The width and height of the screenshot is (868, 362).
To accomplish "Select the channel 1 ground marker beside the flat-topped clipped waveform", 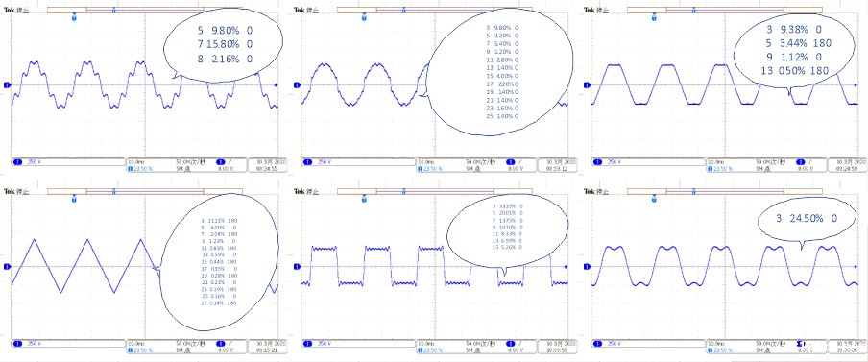I will tap(588, 84).
